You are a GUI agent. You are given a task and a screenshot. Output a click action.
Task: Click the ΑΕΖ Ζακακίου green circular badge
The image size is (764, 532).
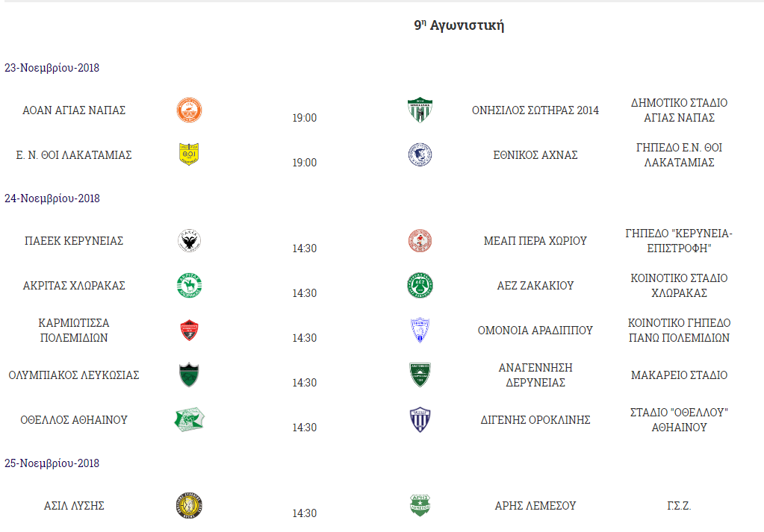[x=420, y=285]
